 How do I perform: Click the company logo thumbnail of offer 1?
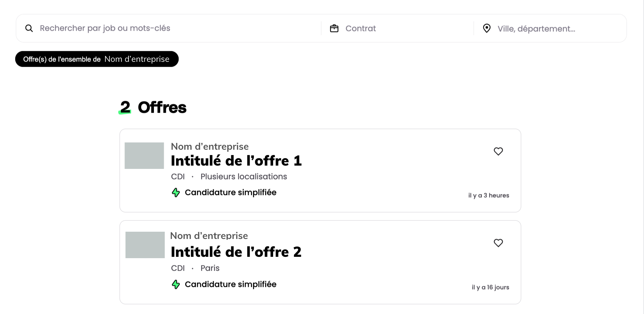(144, 156)
